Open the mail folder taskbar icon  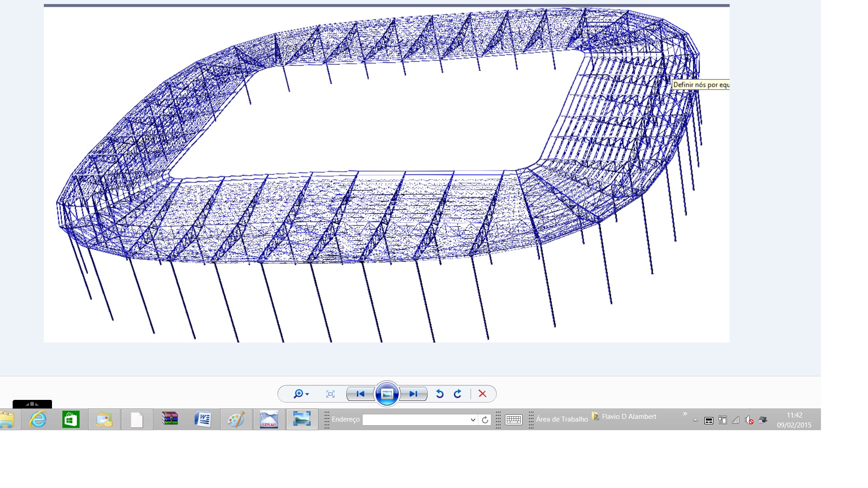(104, 420)
